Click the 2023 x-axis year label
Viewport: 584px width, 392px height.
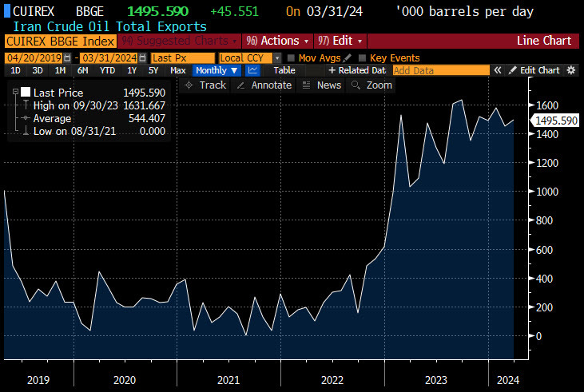point(435,380)
